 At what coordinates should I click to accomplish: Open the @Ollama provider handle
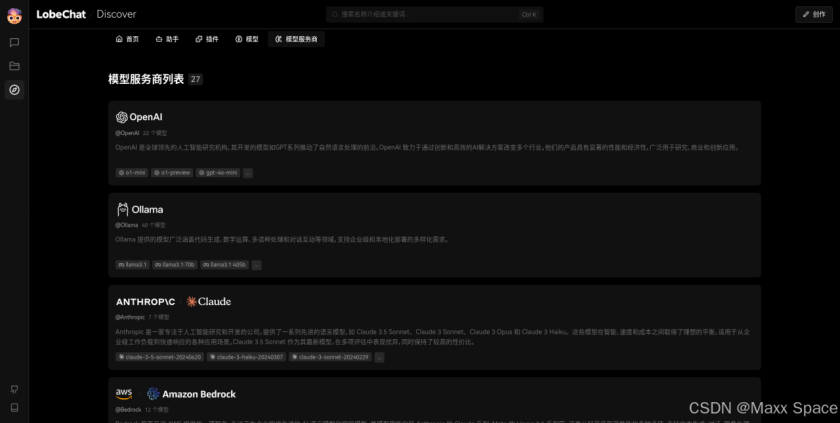(126, 225)
